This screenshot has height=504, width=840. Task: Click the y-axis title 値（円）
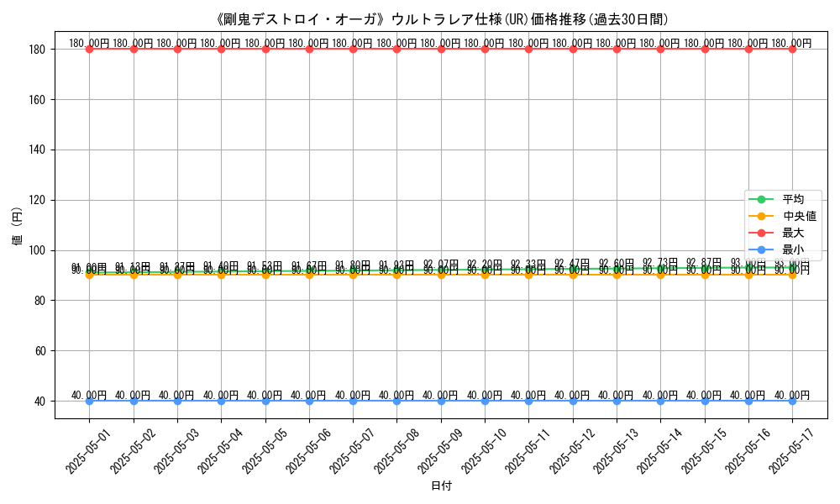click(18, 225)
